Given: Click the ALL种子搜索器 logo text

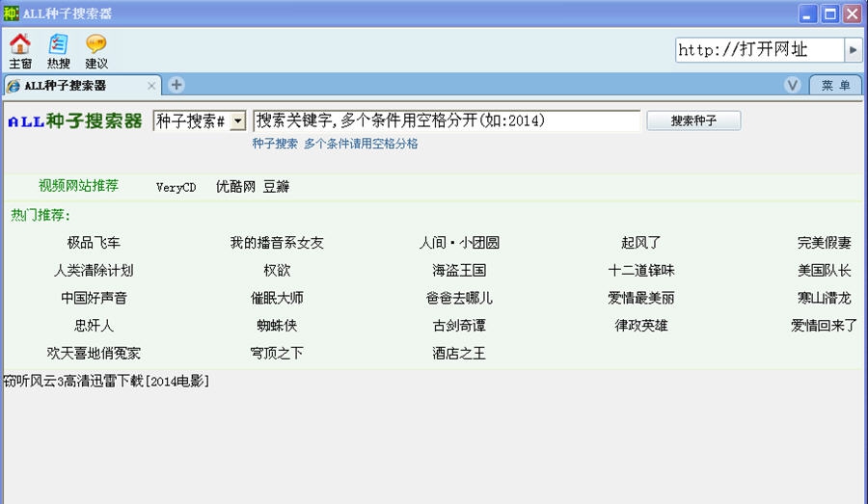Looking at the screenshot, I should click(x=75, y=121).
